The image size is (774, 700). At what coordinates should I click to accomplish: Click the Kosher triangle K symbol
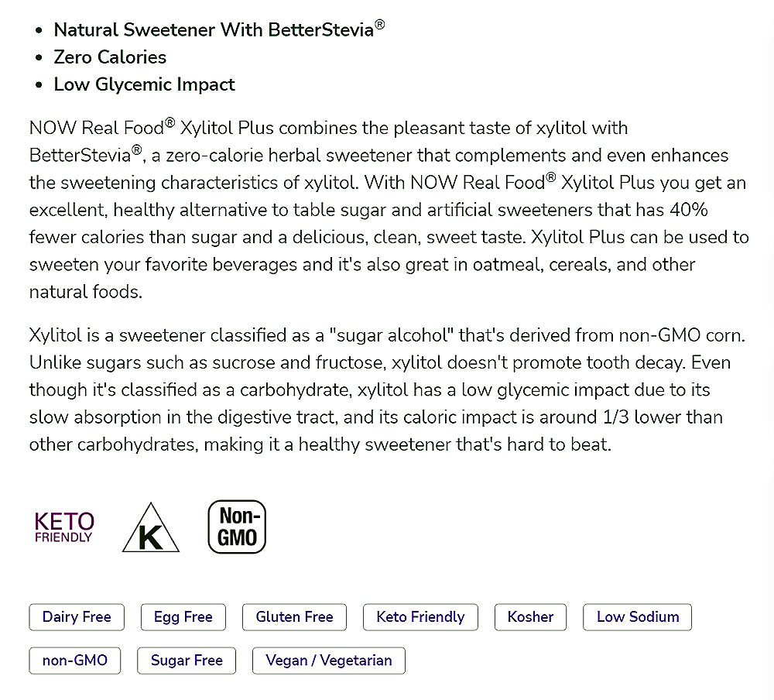point(151,529)
